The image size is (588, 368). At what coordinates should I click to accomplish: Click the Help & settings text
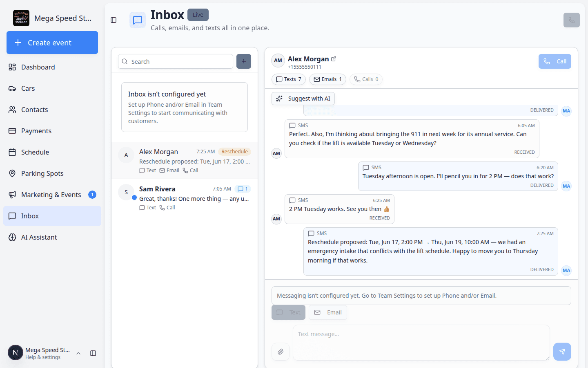[x=43, y=357]
